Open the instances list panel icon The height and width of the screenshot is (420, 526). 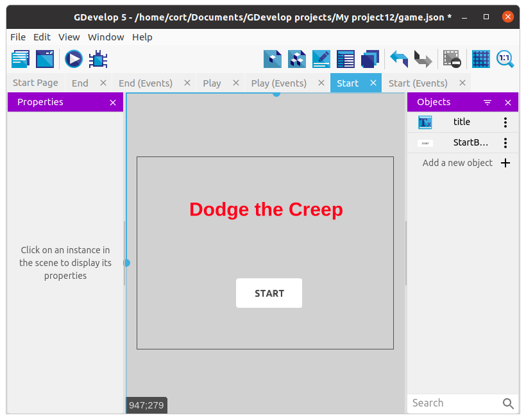pos(346,59)
